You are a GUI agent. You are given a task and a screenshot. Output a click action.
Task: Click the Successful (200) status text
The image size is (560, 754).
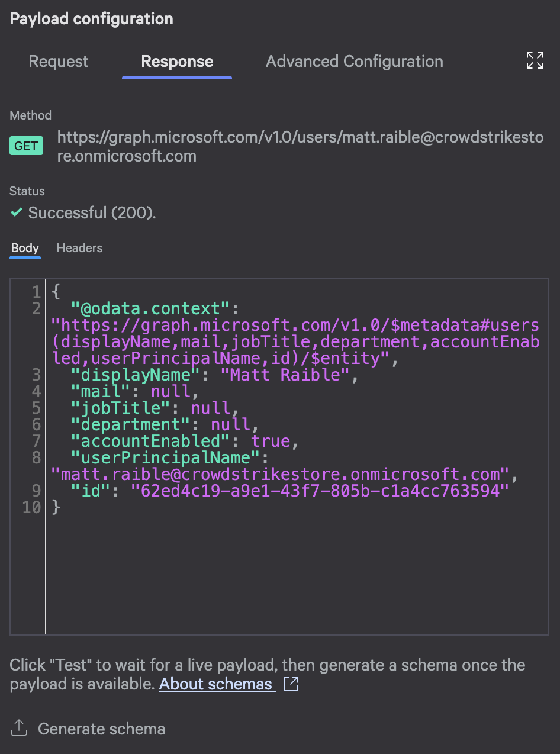[x=91, y=212]
